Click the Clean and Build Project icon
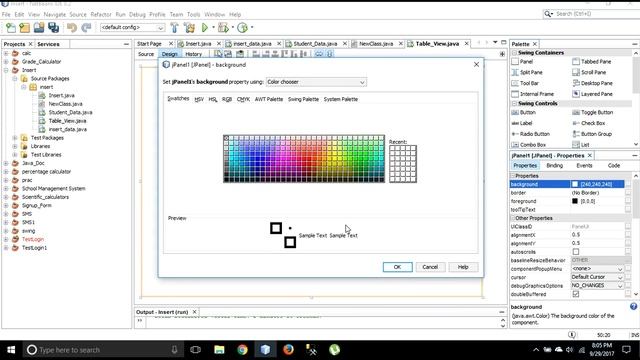The image size is (640, 360). click(x=189, y=28)
